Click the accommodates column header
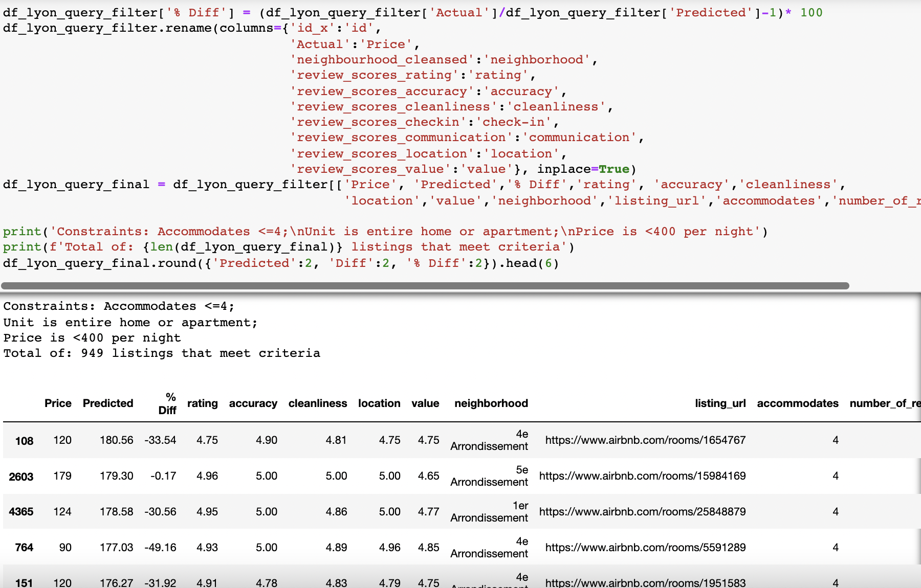The image size is (921, 588). click(798, 403)
